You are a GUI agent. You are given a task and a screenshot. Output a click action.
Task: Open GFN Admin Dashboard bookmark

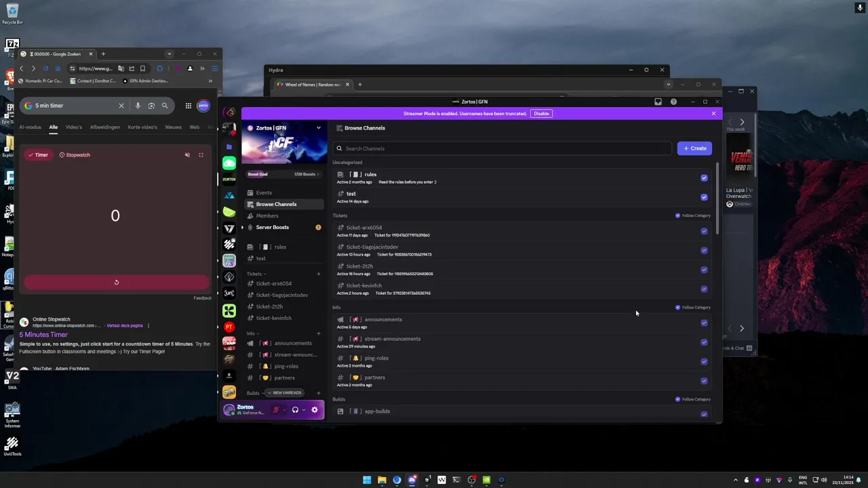point(144,81)
